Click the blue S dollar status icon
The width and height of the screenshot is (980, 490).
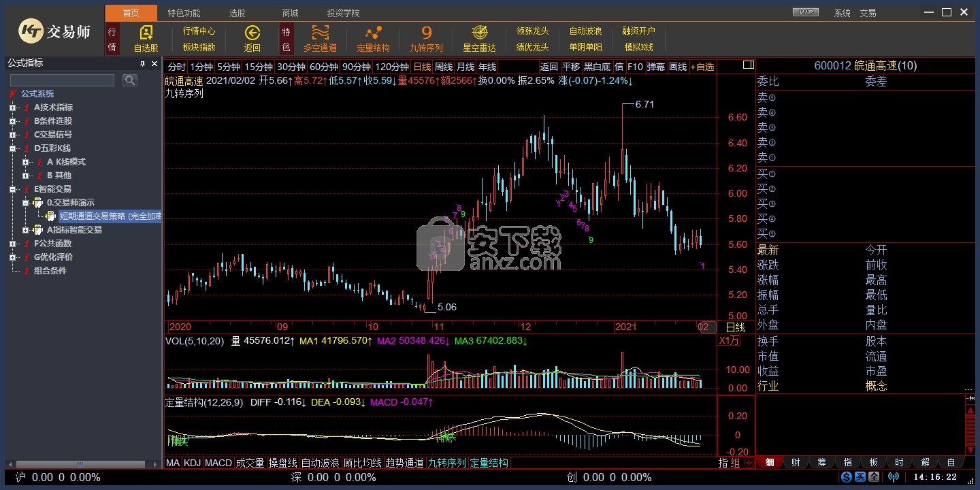[847, 477]
